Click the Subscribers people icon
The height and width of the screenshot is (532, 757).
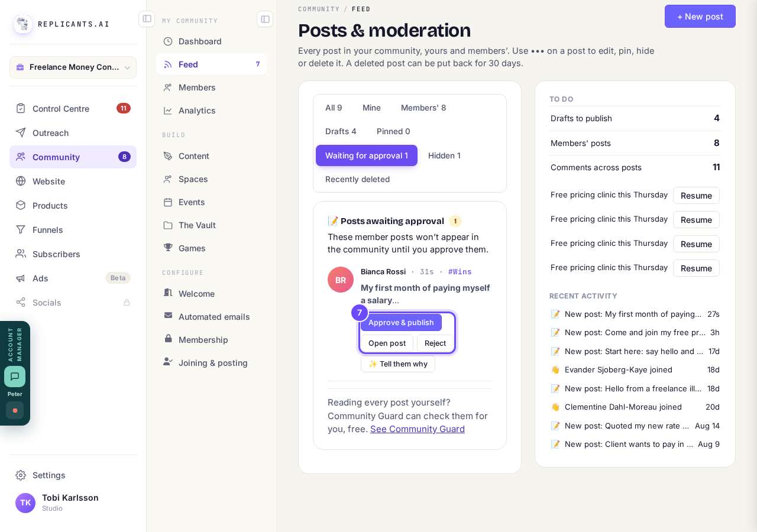coord(21,254)
